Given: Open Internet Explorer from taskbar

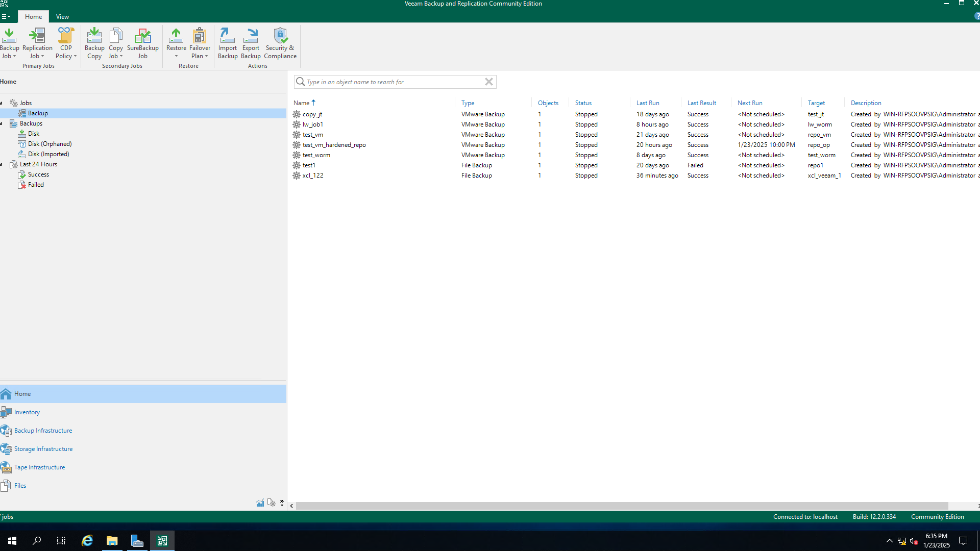Looking at the screenshot, I should [87, 541].
